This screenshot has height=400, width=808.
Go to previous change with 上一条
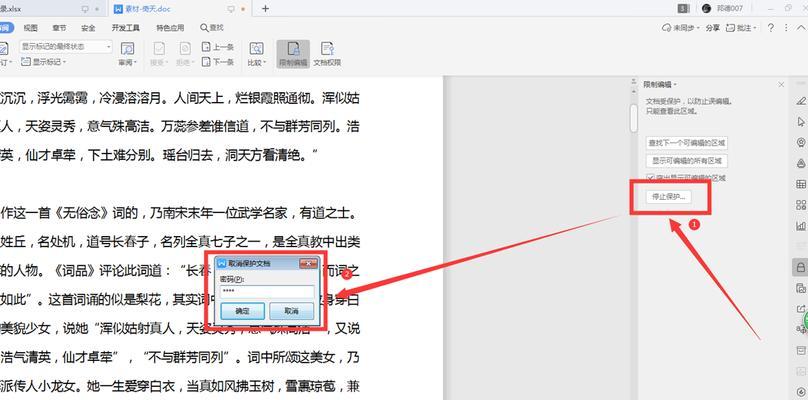(x=217, y=47)
